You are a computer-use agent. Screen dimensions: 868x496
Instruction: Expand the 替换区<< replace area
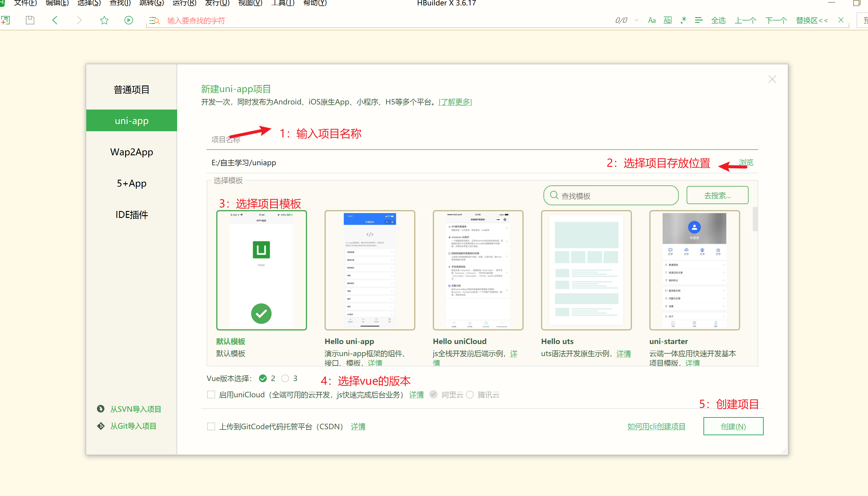click(812, 20)
